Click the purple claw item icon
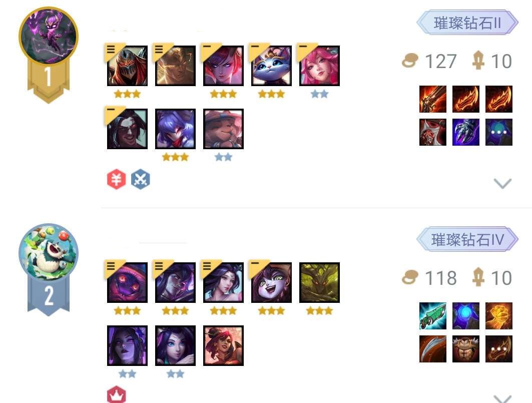 (x=465, y=132)
